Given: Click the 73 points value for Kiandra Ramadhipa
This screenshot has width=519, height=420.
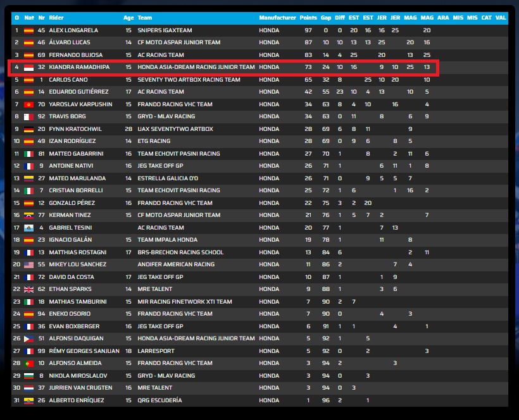Looking at the screenshot, I should tap(308, 67).
